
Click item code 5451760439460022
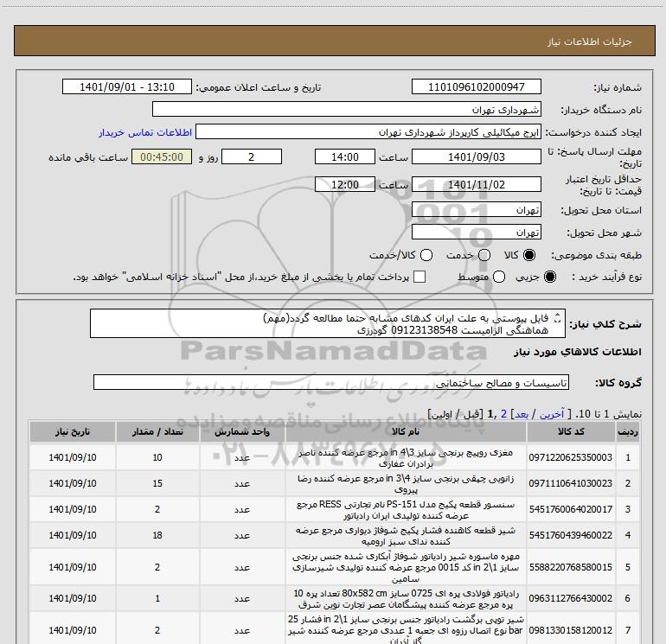pos(571,535)
